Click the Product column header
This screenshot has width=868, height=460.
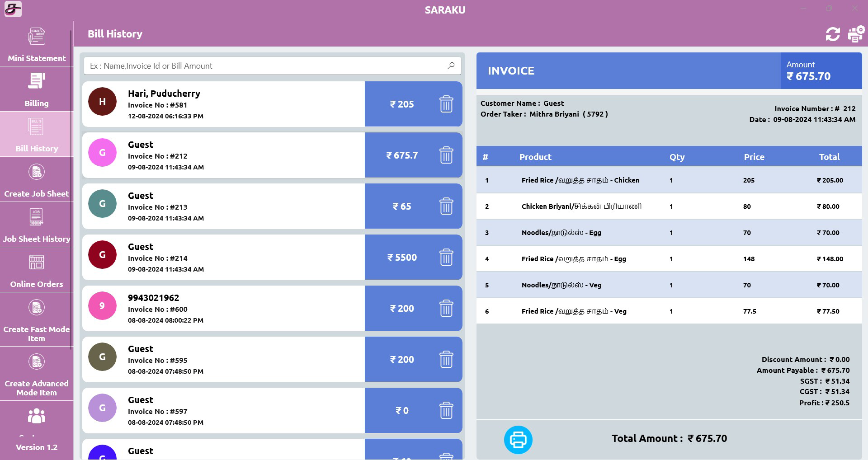(x=535, y=157)
